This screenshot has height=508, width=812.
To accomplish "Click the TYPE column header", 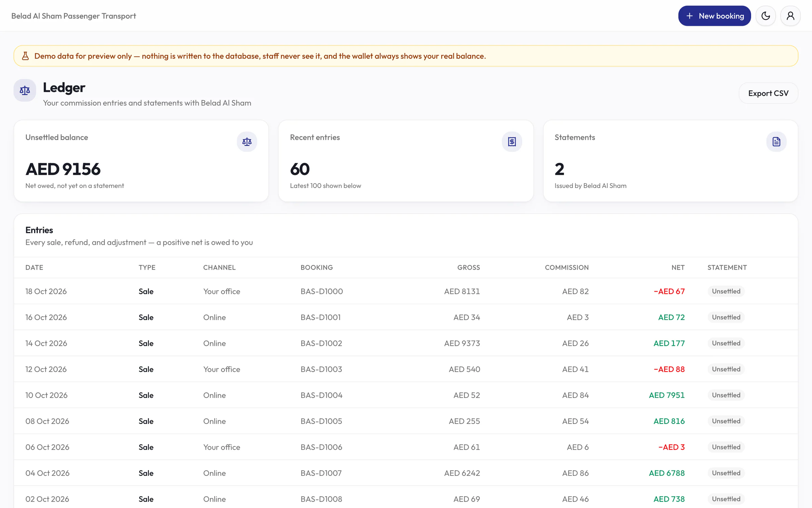I will 147,268.
